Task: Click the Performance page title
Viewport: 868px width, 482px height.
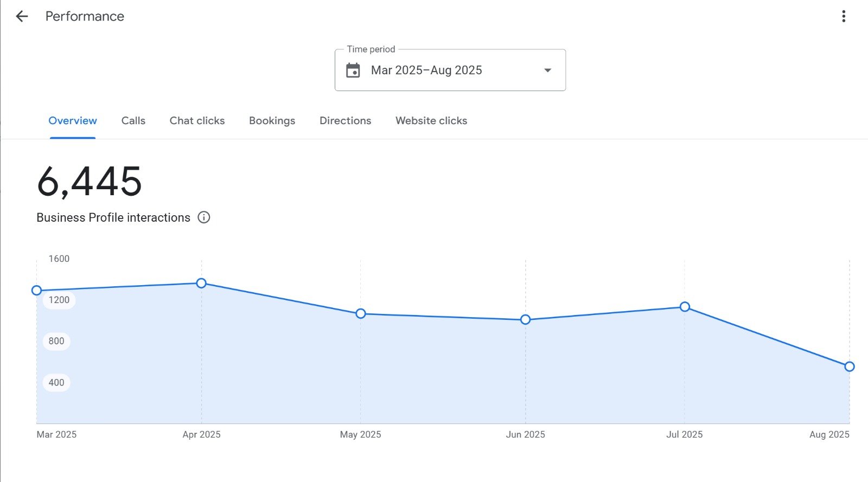Action: (x=85, y=16)
